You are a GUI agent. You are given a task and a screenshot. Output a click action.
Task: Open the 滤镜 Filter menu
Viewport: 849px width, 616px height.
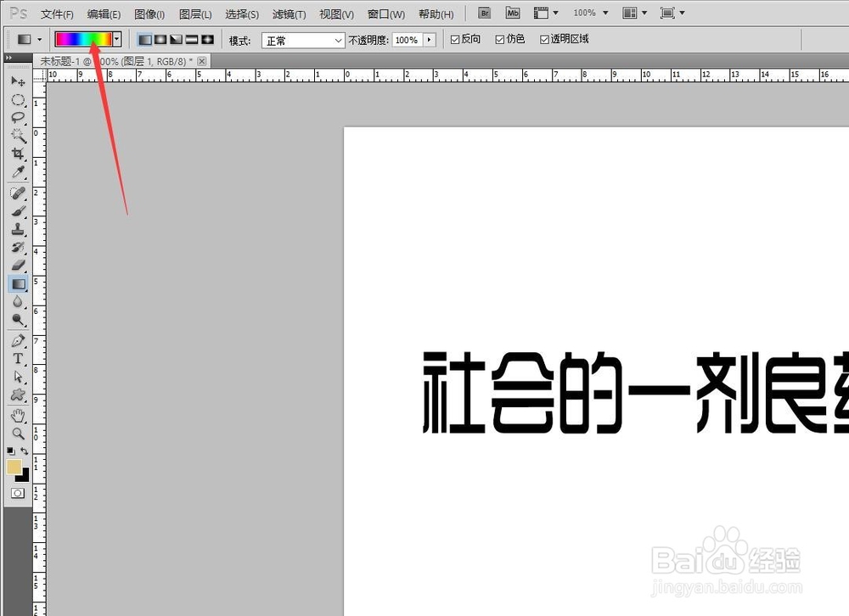(288, 14)
